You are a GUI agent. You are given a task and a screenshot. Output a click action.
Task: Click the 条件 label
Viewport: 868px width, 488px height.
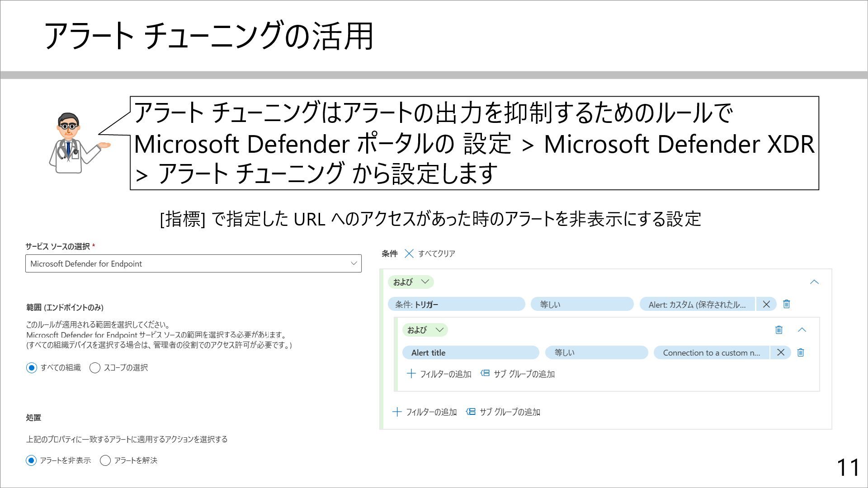pos(390,253)
